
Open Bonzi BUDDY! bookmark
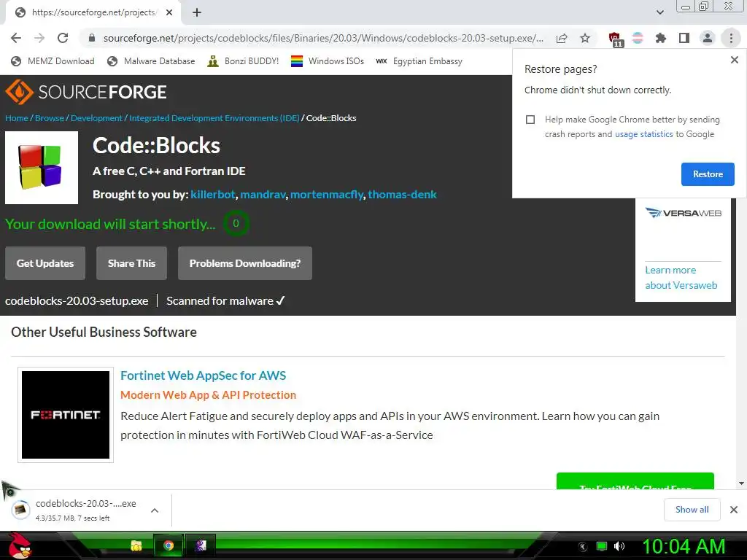(243, 61)
